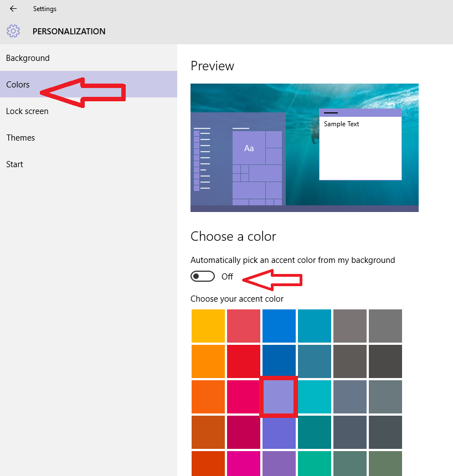The height and width of the screenshot is (476, 453).
Task: Click the Settings gear icon
Action: (x=13, y=31)
